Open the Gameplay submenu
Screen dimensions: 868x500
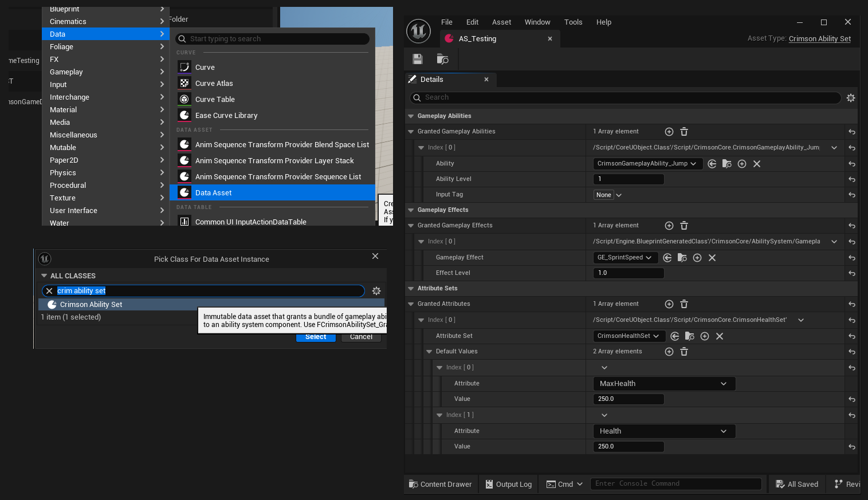[x=105, y=72]
